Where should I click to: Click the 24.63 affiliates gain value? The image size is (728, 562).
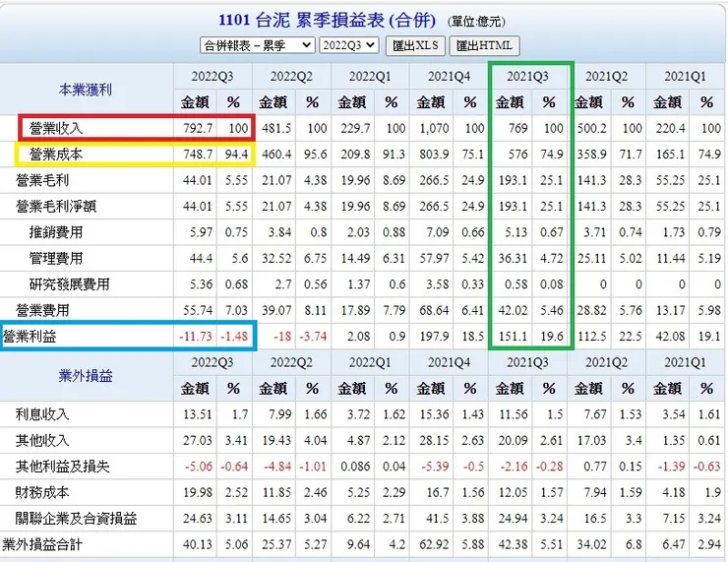pyautogui.click(x=198, y=518)
